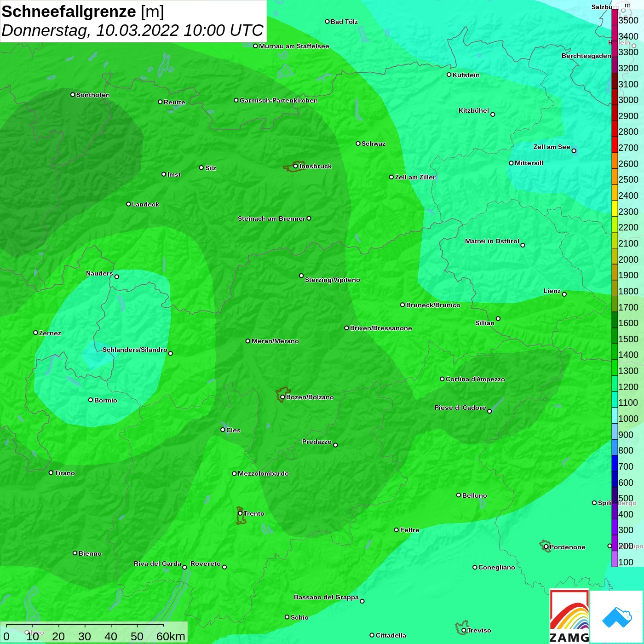Click the Schwaz location dot

pos(358,144)
